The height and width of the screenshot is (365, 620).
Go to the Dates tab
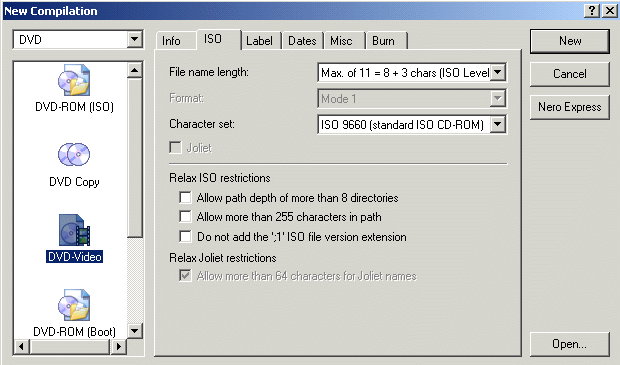302,41
